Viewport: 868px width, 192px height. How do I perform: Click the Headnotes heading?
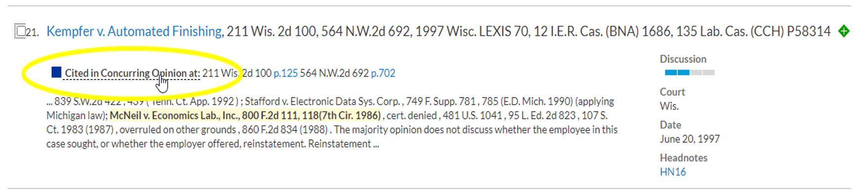point(684,158)
